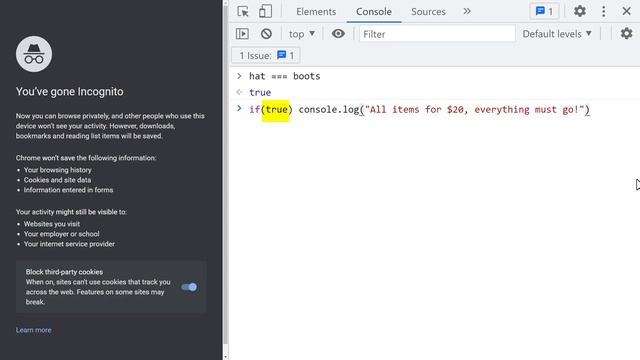Viewport: 640px width, 360px height.
Task: Select the 'Block third-party cookies' title
Action: 64,272
